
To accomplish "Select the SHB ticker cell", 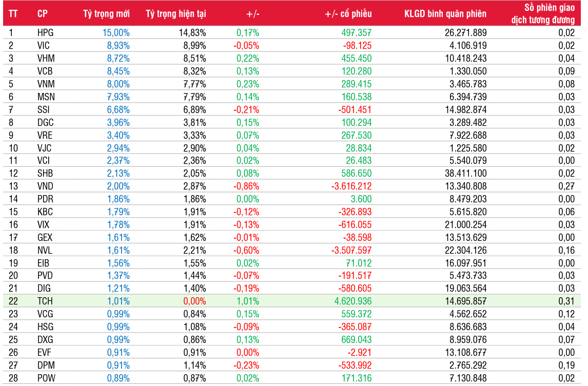I will pos(45,173).
